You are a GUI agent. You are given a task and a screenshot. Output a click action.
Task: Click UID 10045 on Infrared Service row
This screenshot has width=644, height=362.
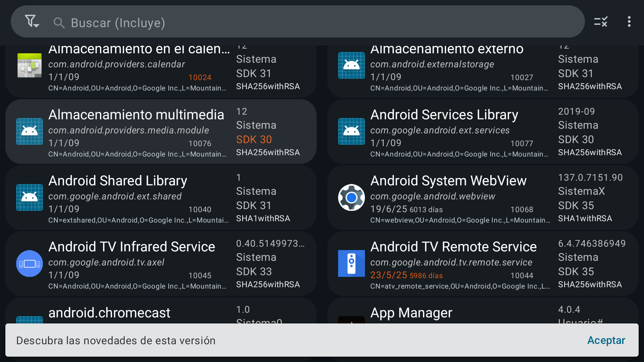point(200,276)
